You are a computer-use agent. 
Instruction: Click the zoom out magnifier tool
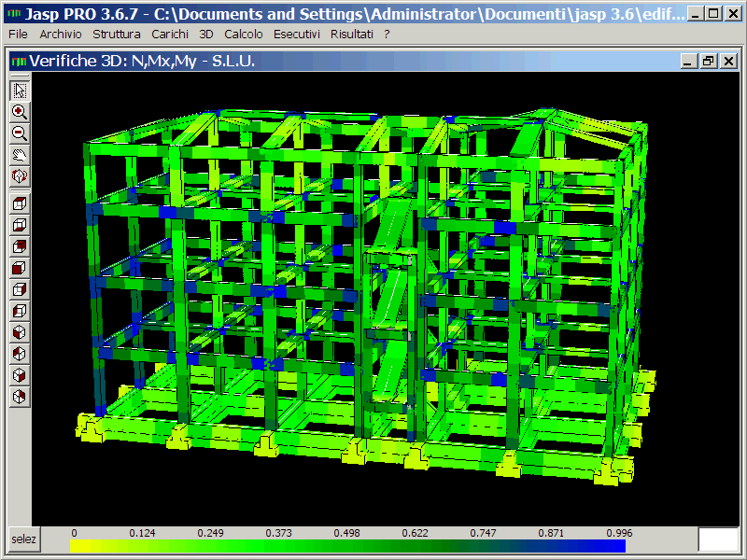coord(20,133)
